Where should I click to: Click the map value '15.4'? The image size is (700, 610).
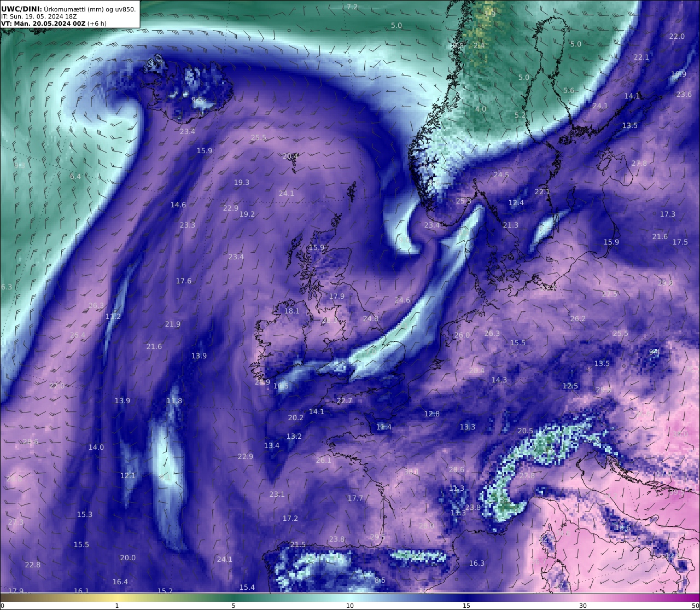[x=247, y=588]
